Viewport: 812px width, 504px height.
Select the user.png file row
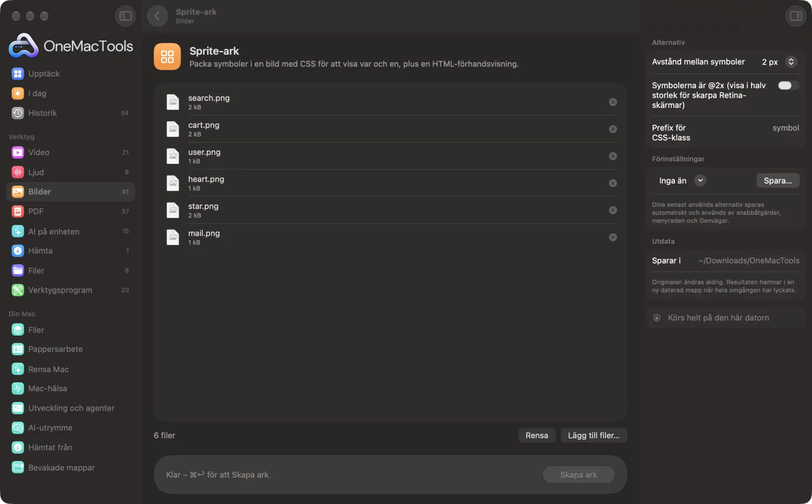tap(392, 156)
